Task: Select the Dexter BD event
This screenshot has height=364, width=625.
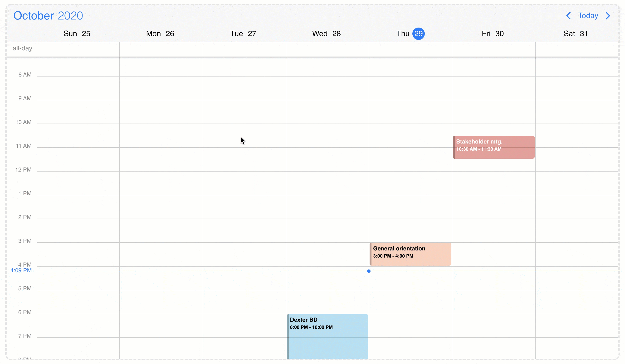Action: (x=327, y=336)
